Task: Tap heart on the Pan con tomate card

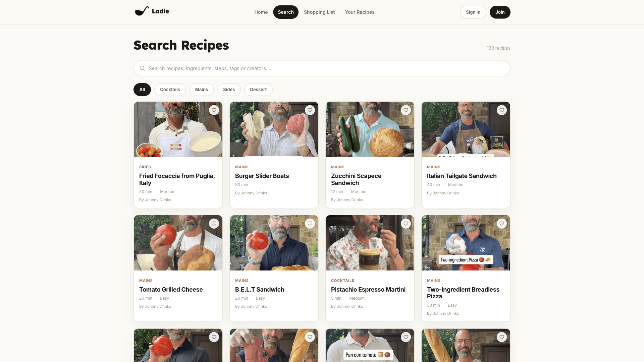Action: 406,337
